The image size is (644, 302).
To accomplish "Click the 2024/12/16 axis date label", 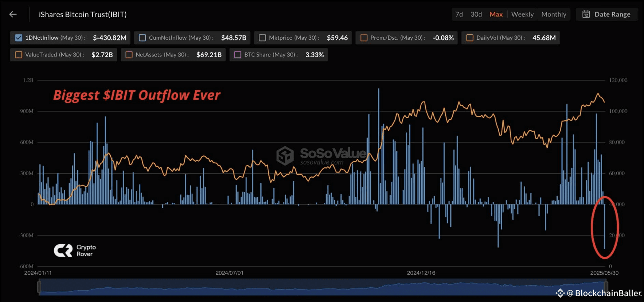I will coord(421,273).
